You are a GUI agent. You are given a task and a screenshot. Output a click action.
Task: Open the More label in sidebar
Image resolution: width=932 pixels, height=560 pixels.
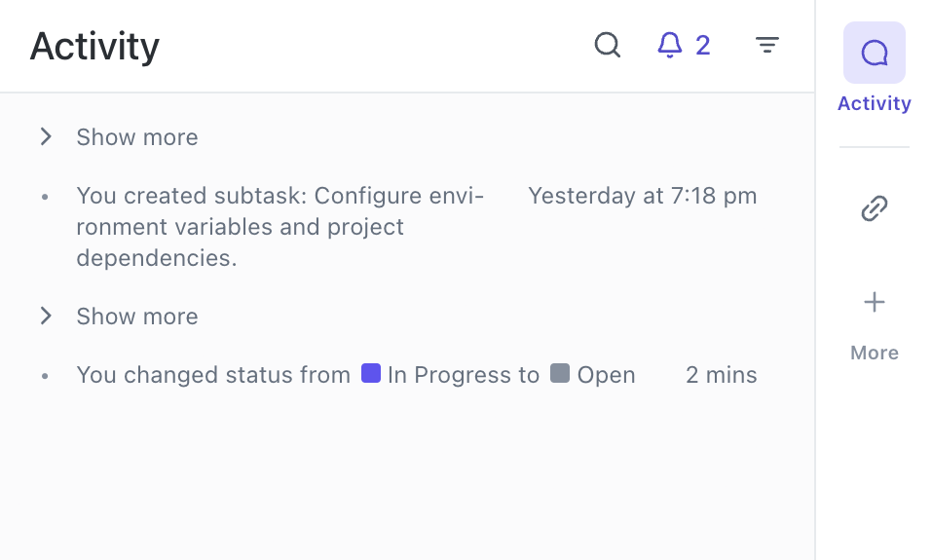pyautogui.click(x=874, y=353)
